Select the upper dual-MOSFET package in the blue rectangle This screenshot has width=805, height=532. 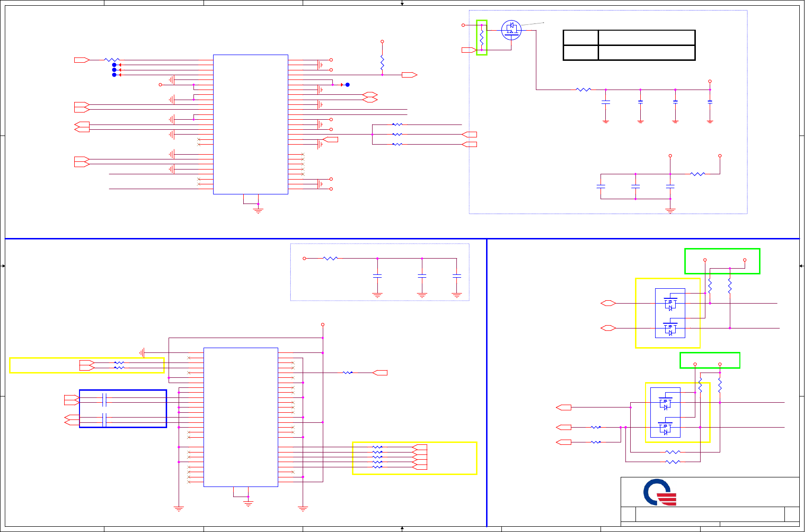(x=670, y=313)
